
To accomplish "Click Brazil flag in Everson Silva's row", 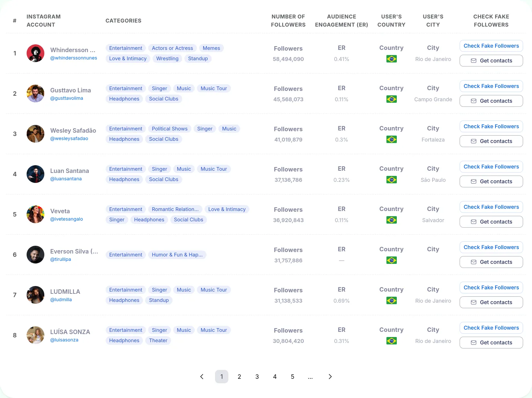I will (392, 260).
